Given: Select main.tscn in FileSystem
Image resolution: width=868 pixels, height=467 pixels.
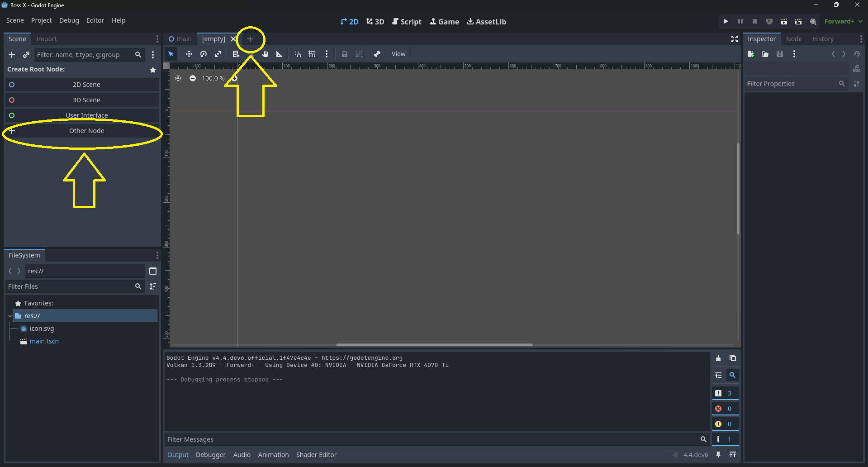Looking at the screenshot, I should pos(44,341).
